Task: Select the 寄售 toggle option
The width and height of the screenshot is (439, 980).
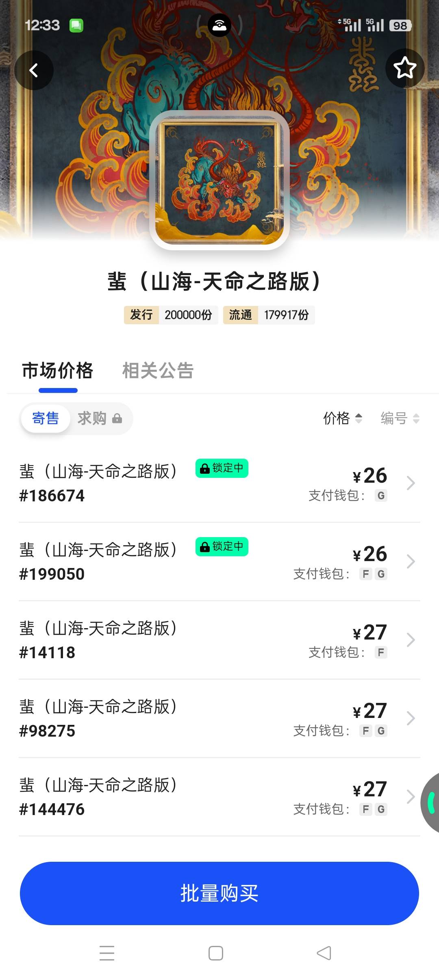Action: coord(46,418)
